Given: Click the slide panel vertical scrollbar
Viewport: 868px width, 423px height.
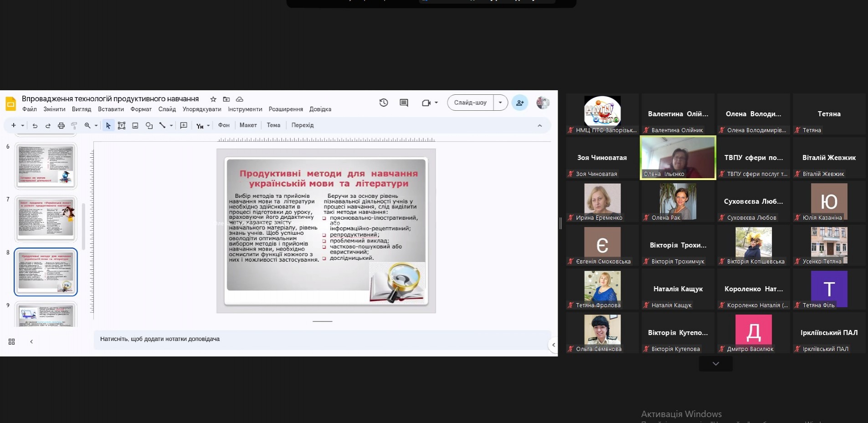Looking at the screenshot, I should (x=83, y=226).
